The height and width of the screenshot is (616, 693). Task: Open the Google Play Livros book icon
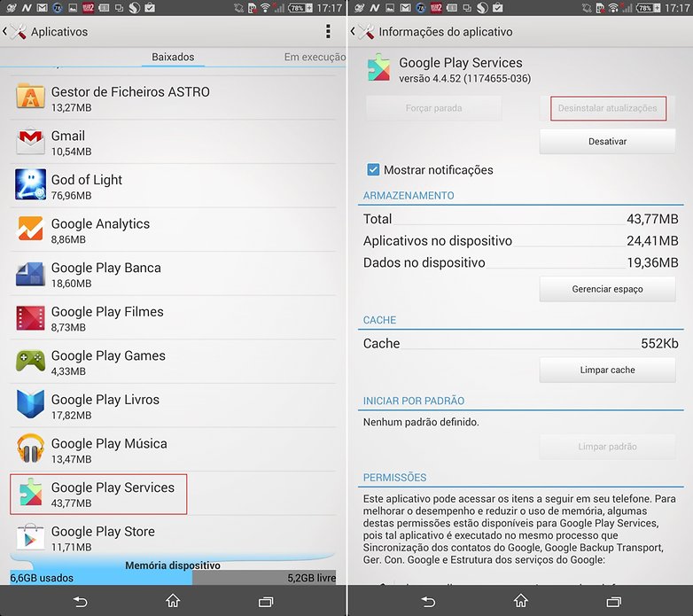click(30, 404)
